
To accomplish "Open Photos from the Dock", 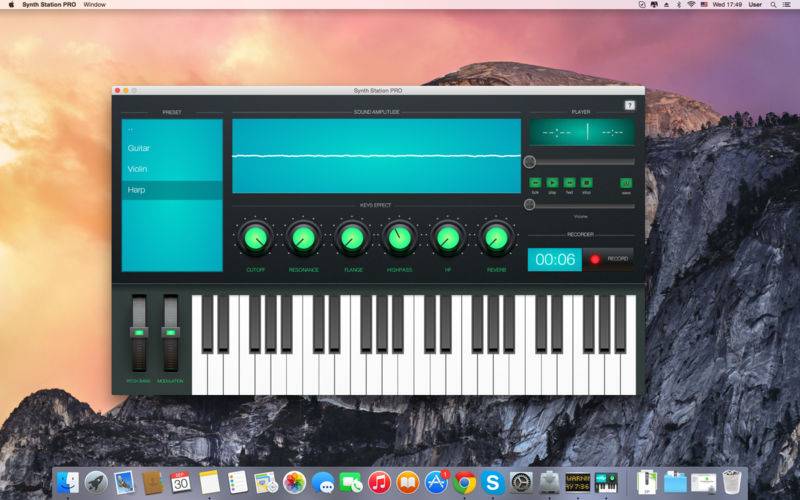I will (294, 482).
